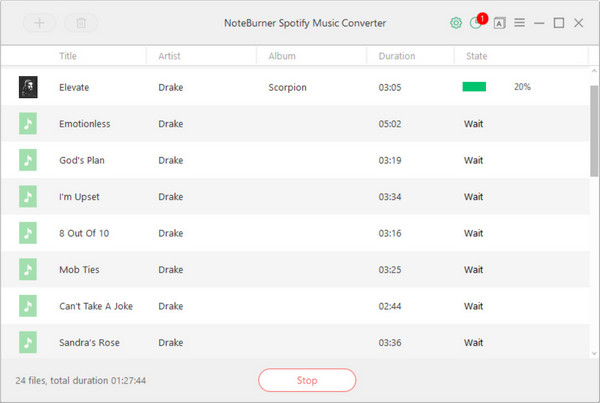Click the music note icon for Emotionless
This screenshot has width=600, height=403.
(28, 123)
